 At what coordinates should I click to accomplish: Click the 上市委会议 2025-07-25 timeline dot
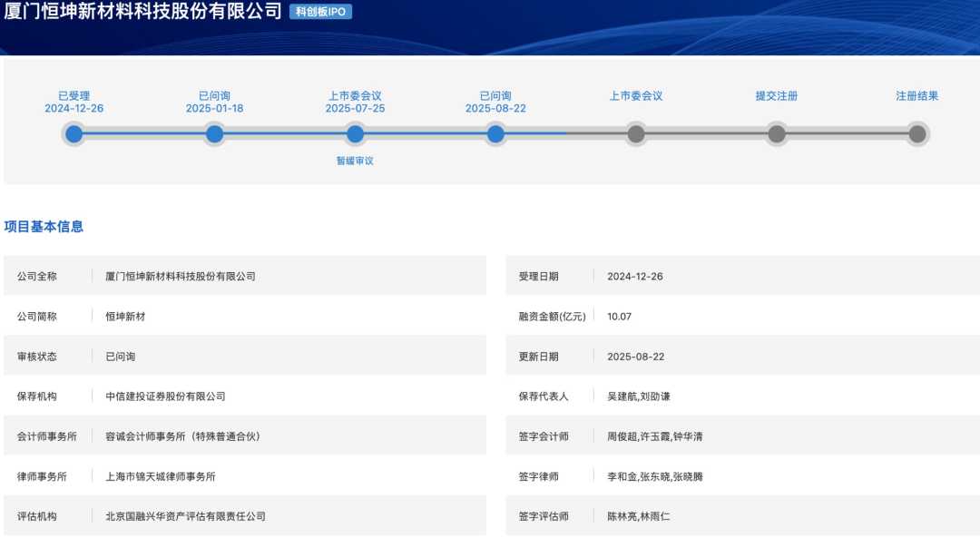[x=355, y=133]
